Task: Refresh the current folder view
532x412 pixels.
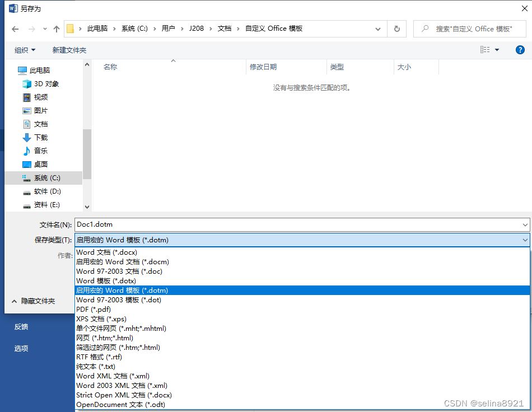Action: coord(396,29)
